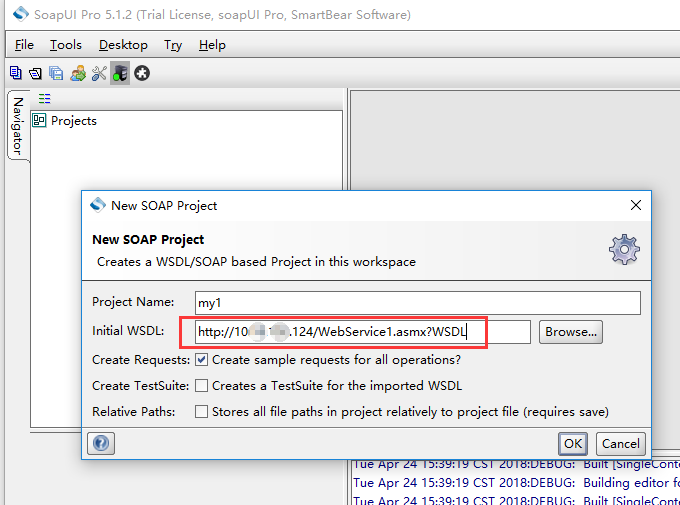The image size is (680, 505).
Task: Click the Save all projects toolbar icon
Action: 56,73
